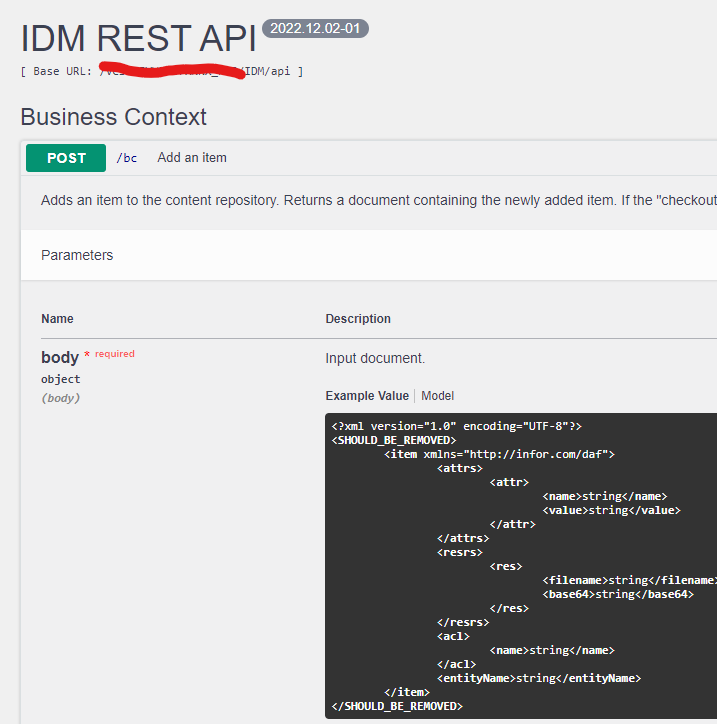The image size is (717, 724).
Task: Click the 'Add an item' operation summary
Action: (192, 157)
